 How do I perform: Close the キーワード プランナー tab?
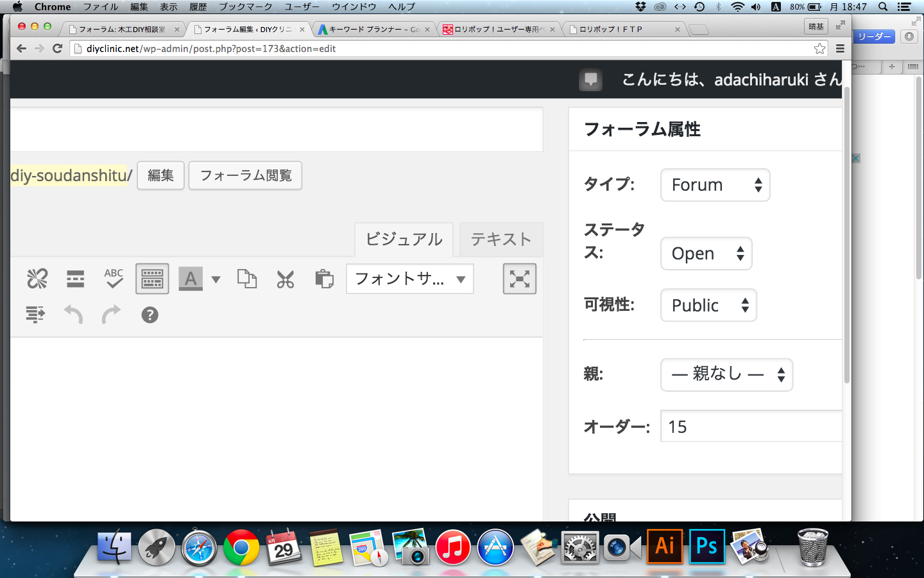coord(427,30)
